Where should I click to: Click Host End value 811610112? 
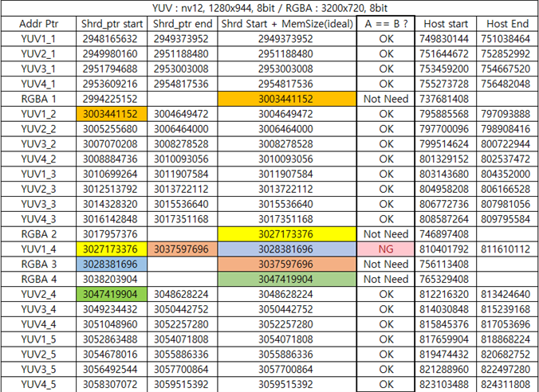(506, 249)
